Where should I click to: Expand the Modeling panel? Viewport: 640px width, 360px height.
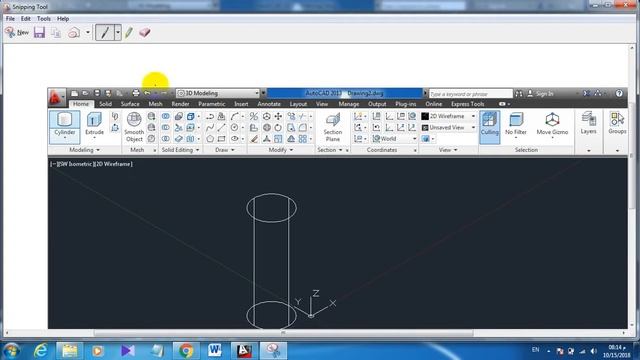pos(84,150)
